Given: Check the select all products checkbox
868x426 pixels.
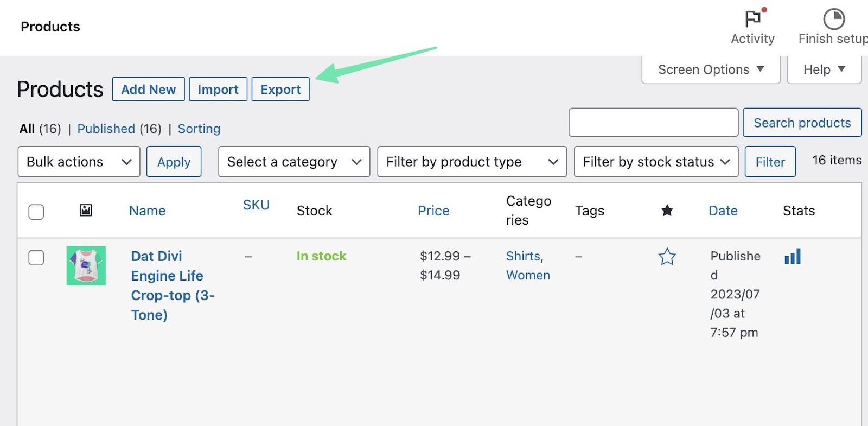Looking at the screenshot, I should click(36, 212).
